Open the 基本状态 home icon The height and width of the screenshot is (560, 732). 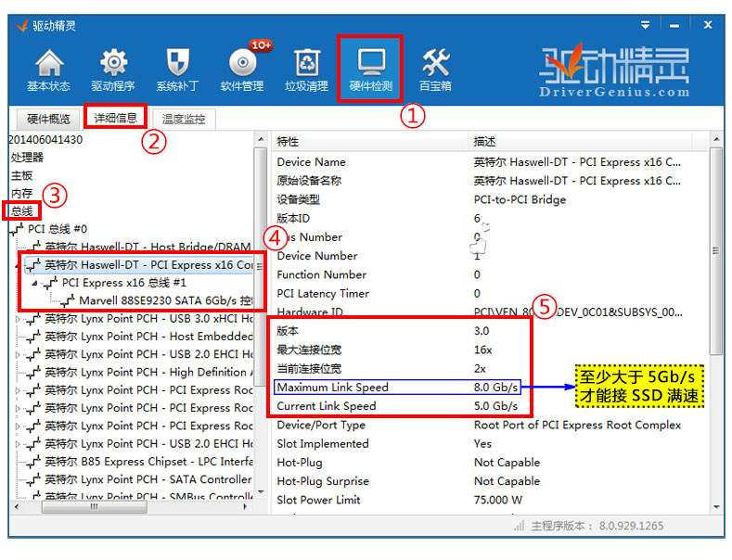(48, 70)
